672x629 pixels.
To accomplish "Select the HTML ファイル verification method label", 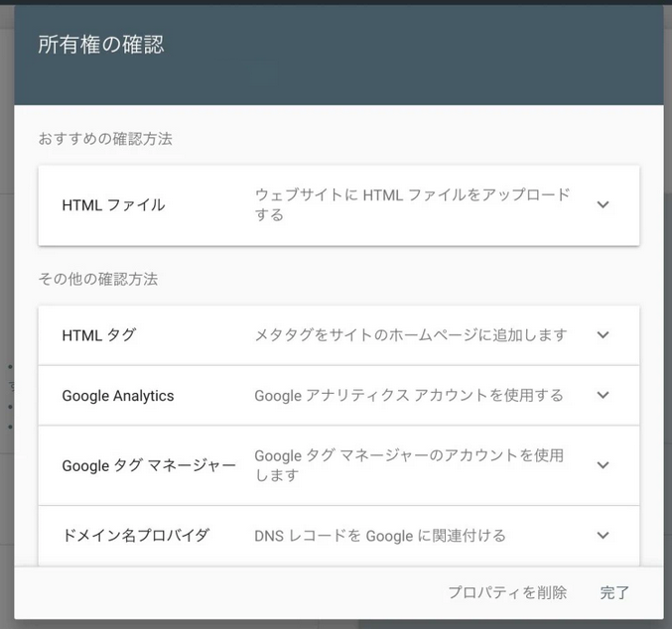I will coord(113,205).
